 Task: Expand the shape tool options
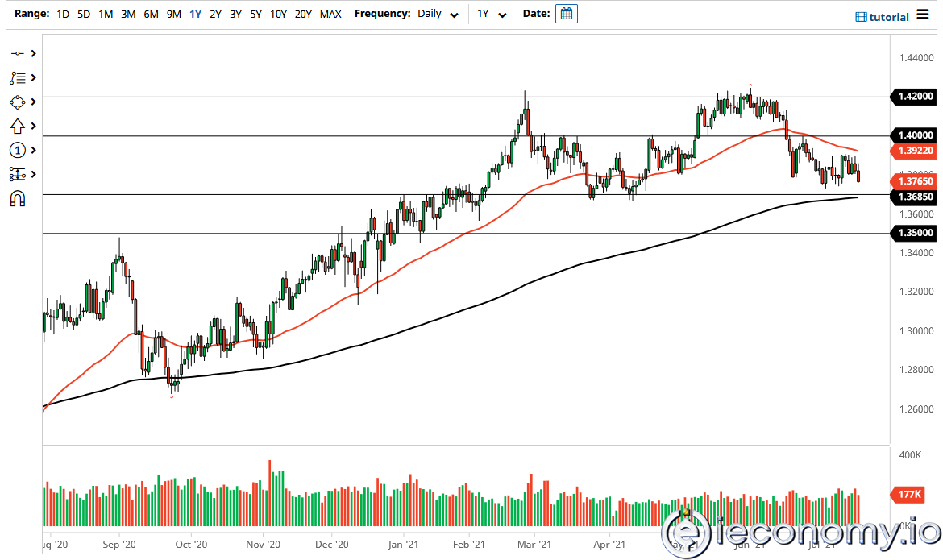click(x=32, y=102)
